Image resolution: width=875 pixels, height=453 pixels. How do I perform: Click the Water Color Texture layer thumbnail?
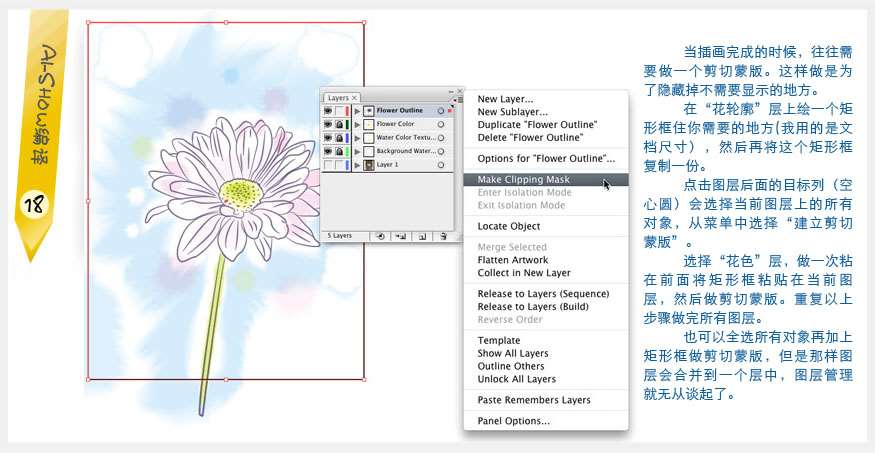click(369, 138)
